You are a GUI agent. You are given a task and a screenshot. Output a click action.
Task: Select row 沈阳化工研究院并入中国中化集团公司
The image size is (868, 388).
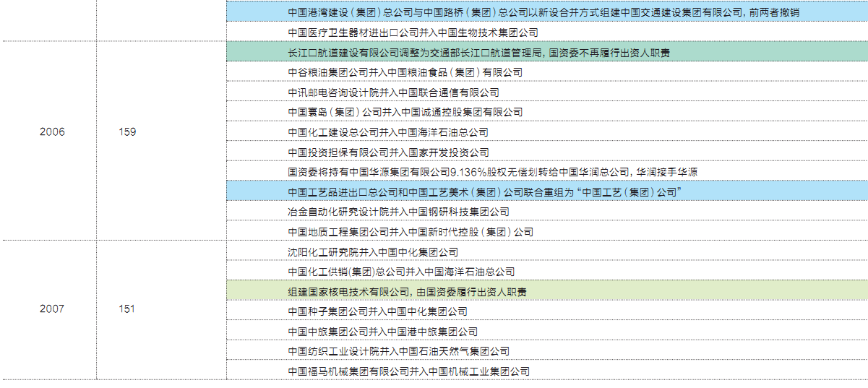coord(547,251)
